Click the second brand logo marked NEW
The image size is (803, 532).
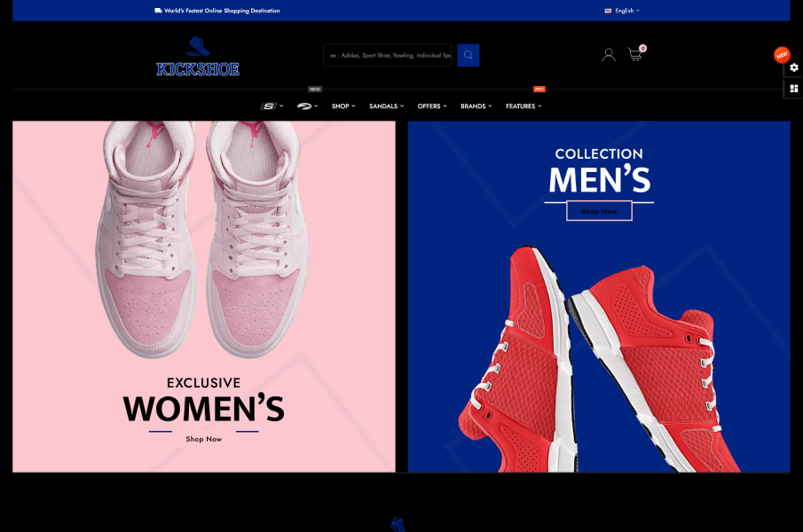click(306, 106)
